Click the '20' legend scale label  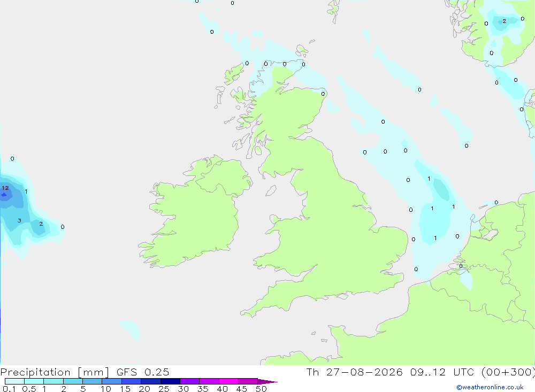[x=144, y=389]
